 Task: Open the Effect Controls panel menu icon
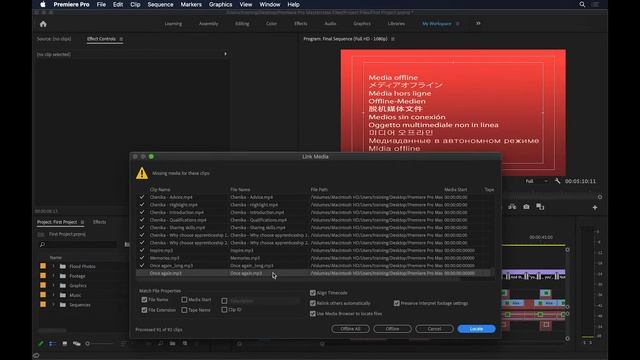coord(121,39)
